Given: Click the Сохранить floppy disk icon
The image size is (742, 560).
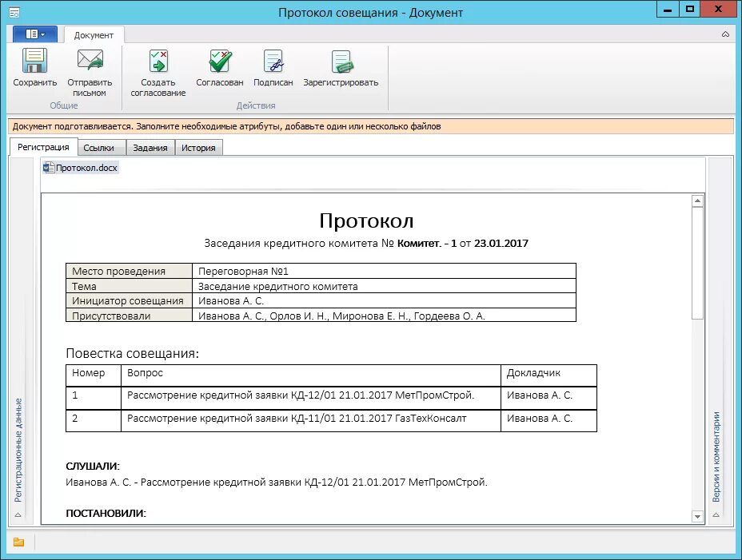Looking at the screenshot, I should coord(34,61).
